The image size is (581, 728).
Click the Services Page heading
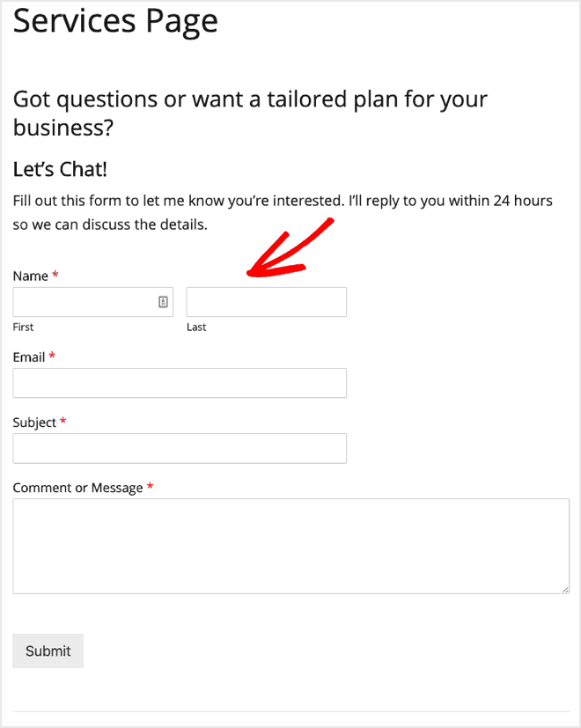coord(114,20)
